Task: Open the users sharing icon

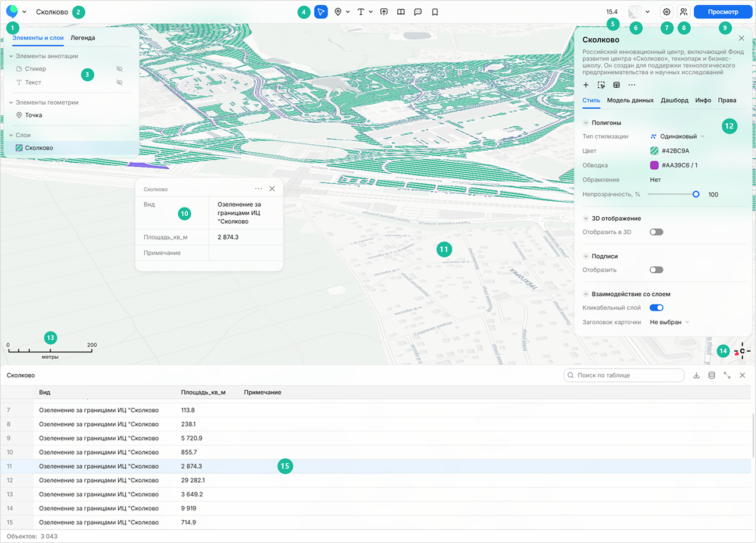Action: pyautogui.click(x=684, y=12)
